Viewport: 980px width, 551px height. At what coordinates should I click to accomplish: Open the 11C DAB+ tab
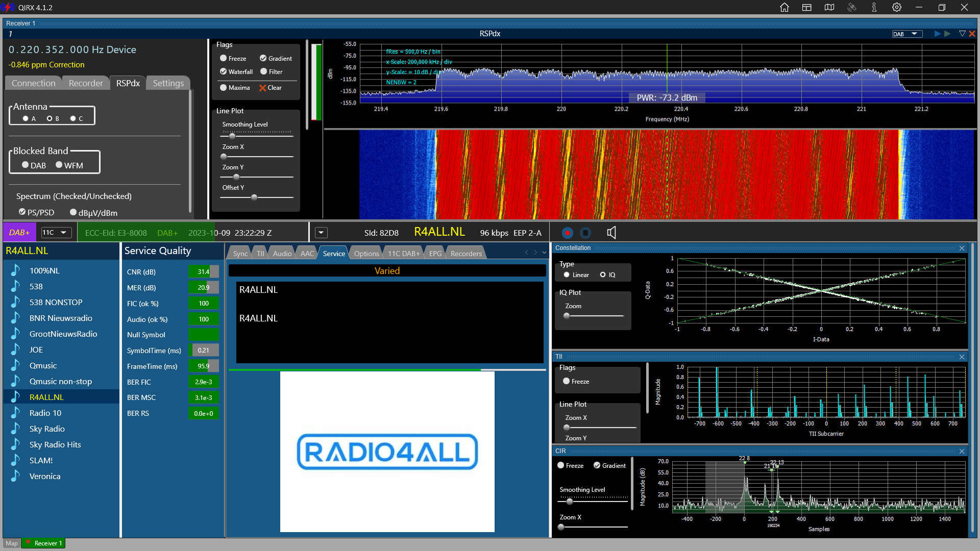click(x=404, y=253)
